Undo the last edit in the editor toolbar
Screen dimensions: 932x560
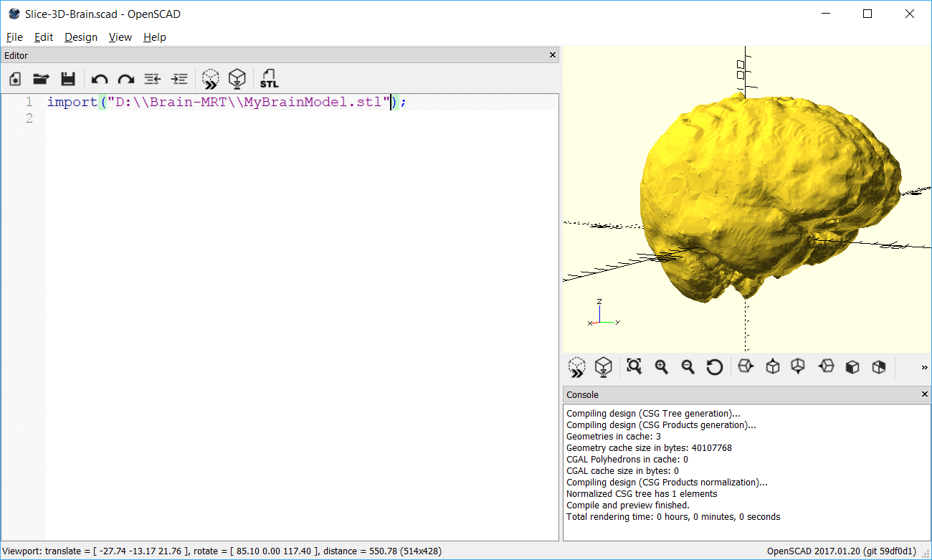100,80
